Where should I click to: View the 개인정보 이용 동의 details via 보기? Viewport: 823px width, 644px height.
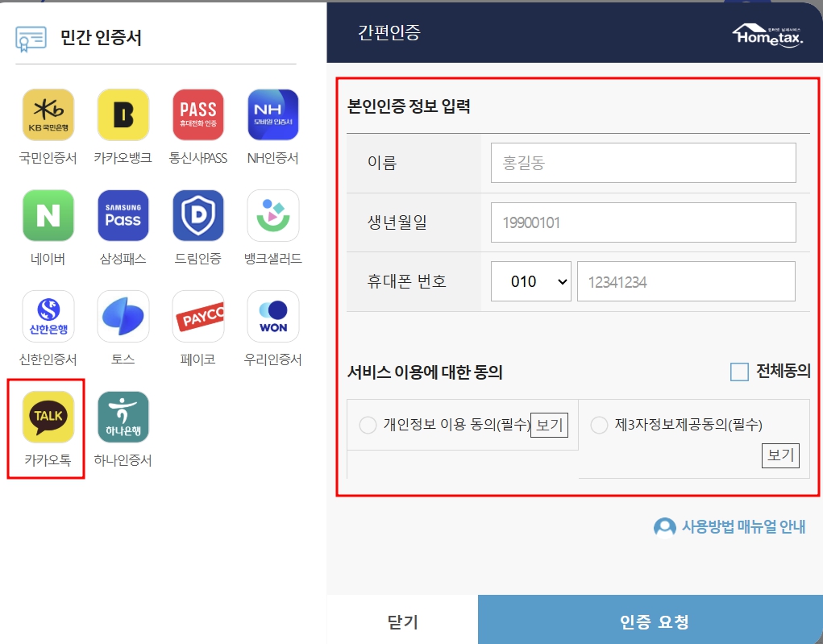[x=549, y=424]
